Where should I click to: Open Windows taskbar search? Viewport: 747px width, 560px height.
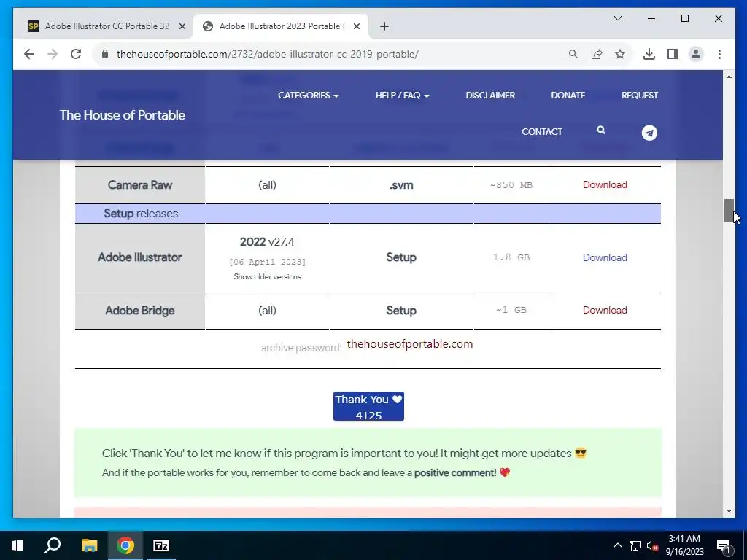[53, 545]
